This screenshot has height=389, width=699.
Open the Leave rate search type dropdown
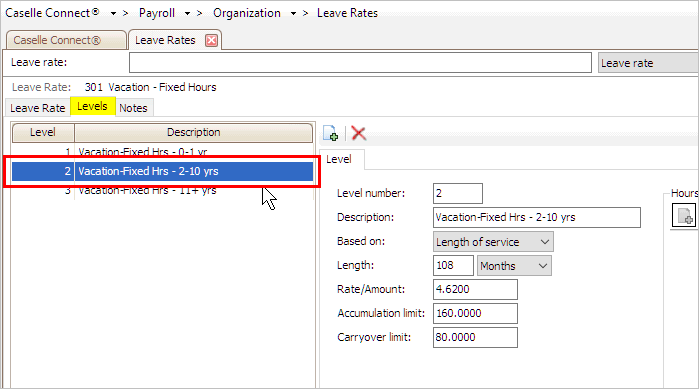coord(648,63)
